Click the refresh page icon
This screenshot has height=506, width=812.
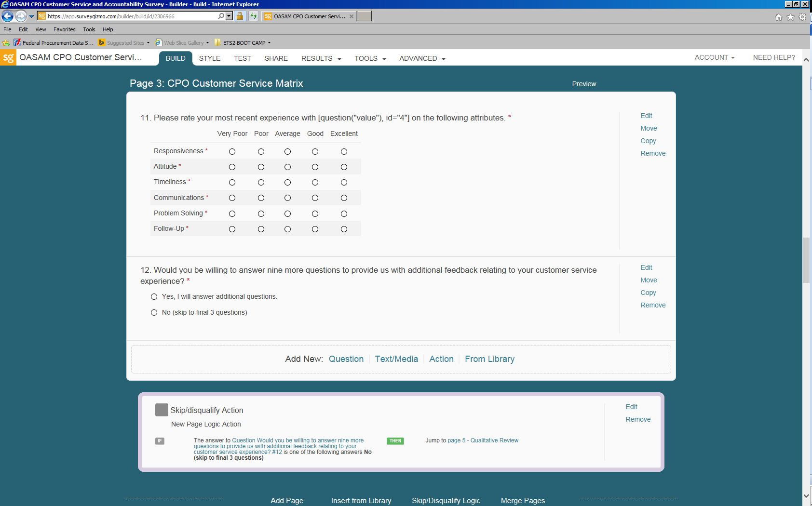[x=254, y=16]
